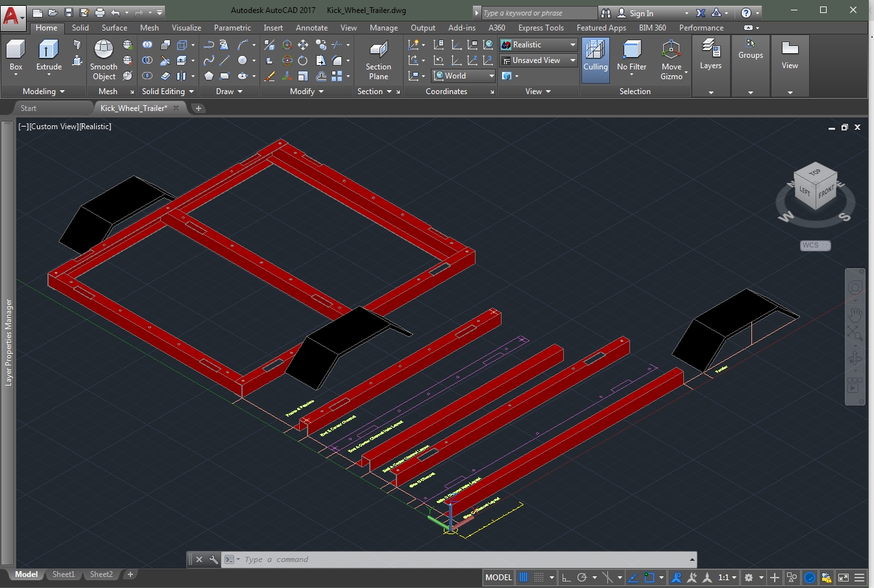
Task: Select the solid Union icon
Action: [x=148, y=45]
